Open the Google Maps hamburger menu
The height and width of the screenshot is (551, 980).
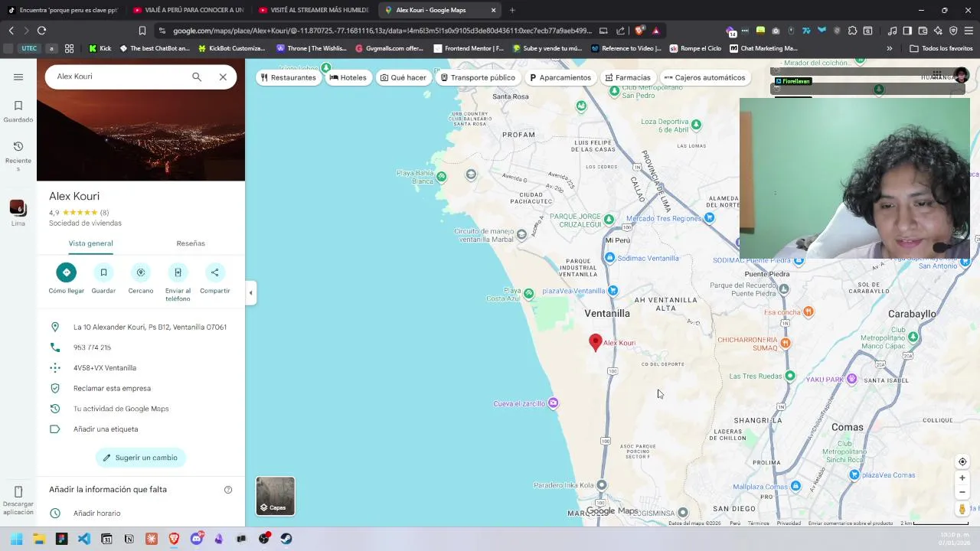(x=18, y=77)
